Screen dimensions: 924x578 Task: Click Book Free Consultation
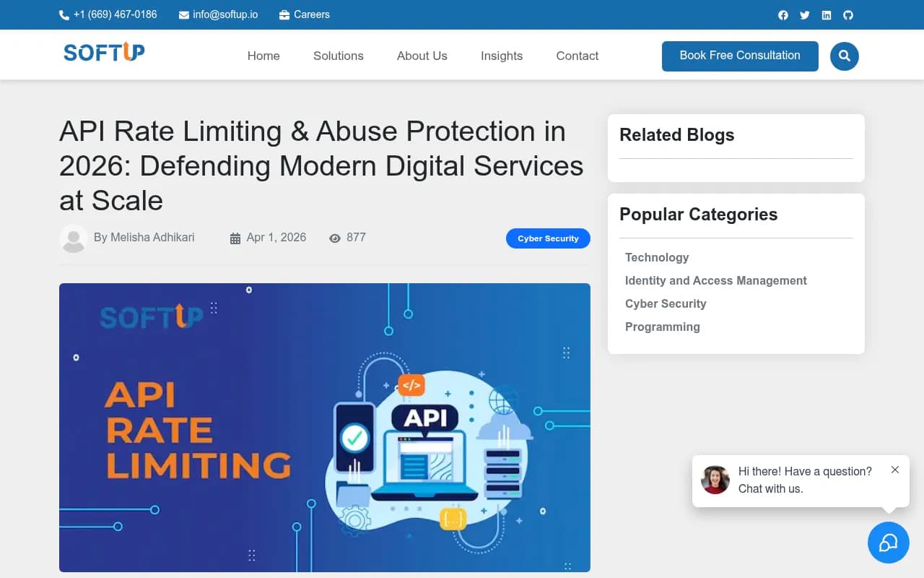point(739,56)
